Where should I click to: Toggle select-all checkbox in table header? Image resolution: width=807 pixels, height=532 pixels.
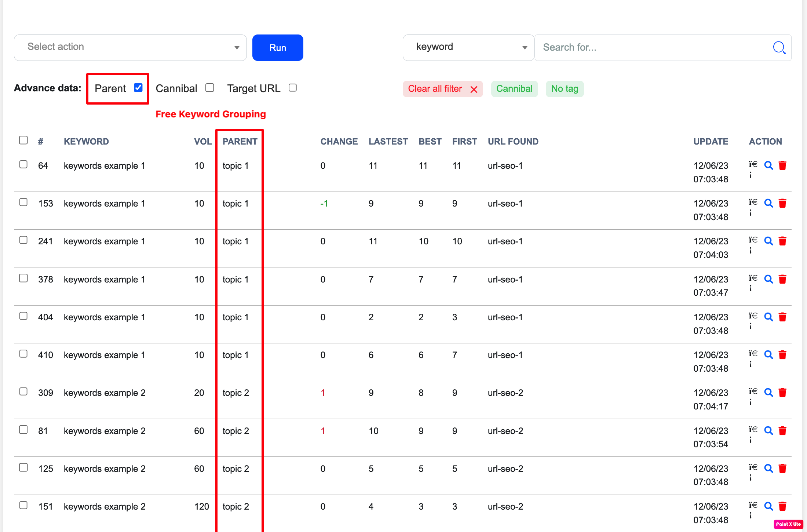pyautogui.click(x=23, y=140)
